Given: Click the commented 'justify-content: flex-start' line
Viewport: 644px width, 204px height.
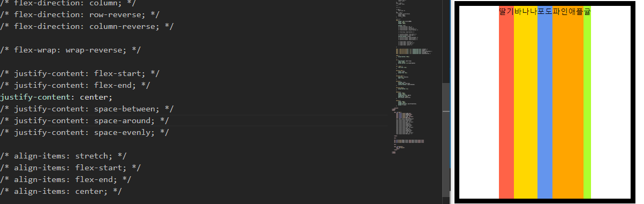Looking at the screenshot, I should [x=80, y=73].
